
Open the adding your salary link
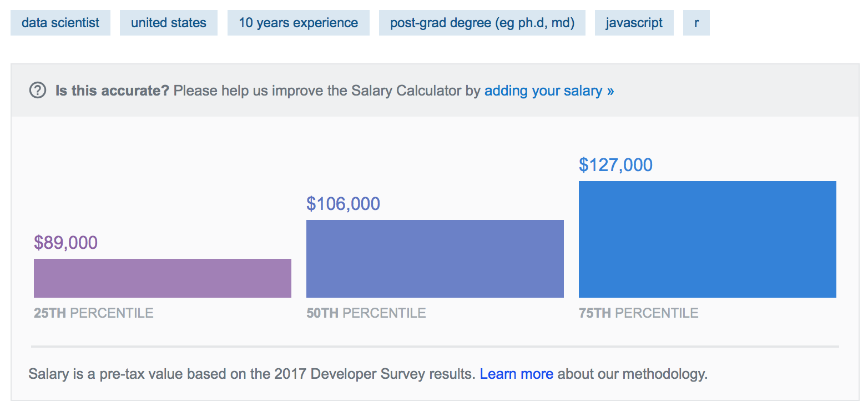pos(549,91)
